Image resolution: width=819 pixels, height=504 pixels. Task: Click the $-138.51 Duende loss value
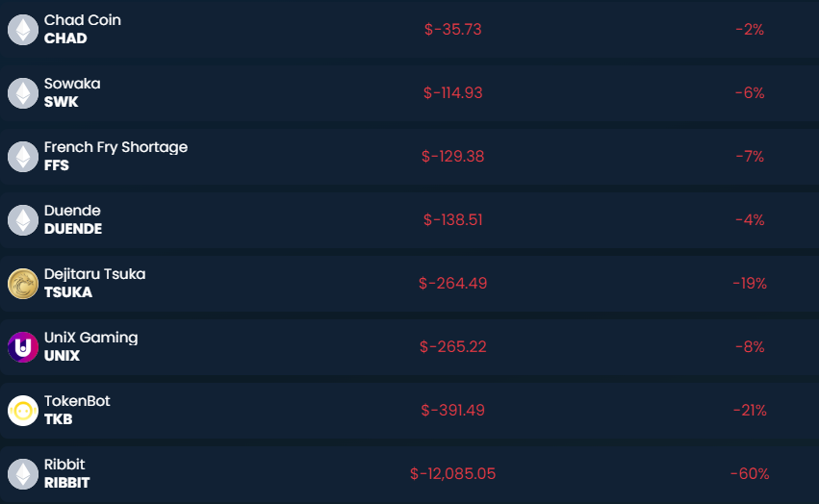[452, 220]
